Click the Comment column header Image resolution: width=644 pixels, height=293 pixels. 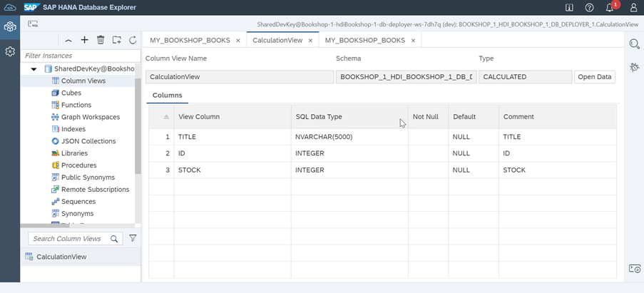point(558,117)
